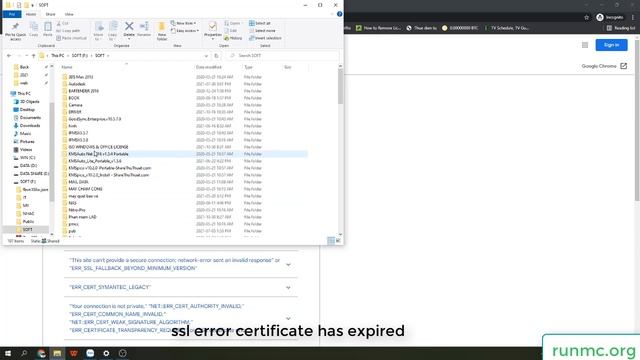The image size is (640, 360).
Task: Click the Explorer Help question-mark icon
Action: (x=340, y=14)
